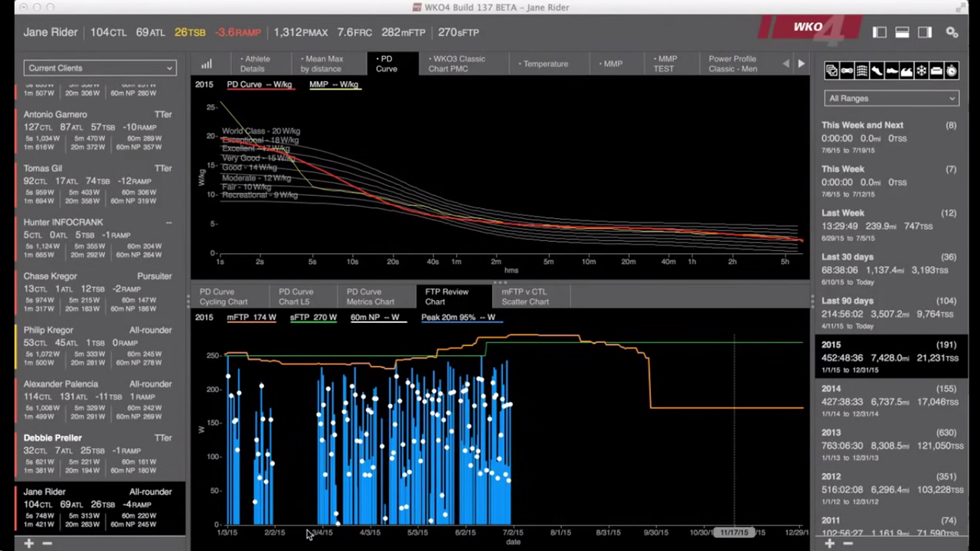Select athlete Tomas Gil

[100, 184]
